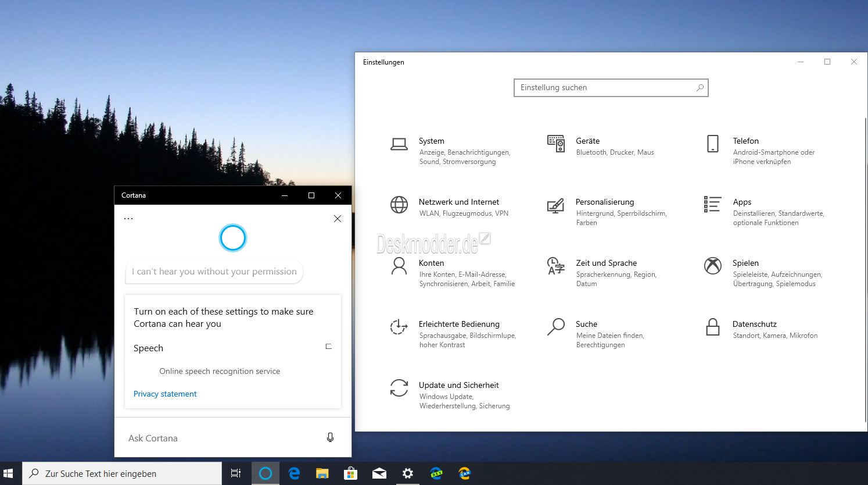The height and width of the screenshot is (485, 868).
Task: Open Netzwerk und Internet globe icon
Action: point(399,205)
